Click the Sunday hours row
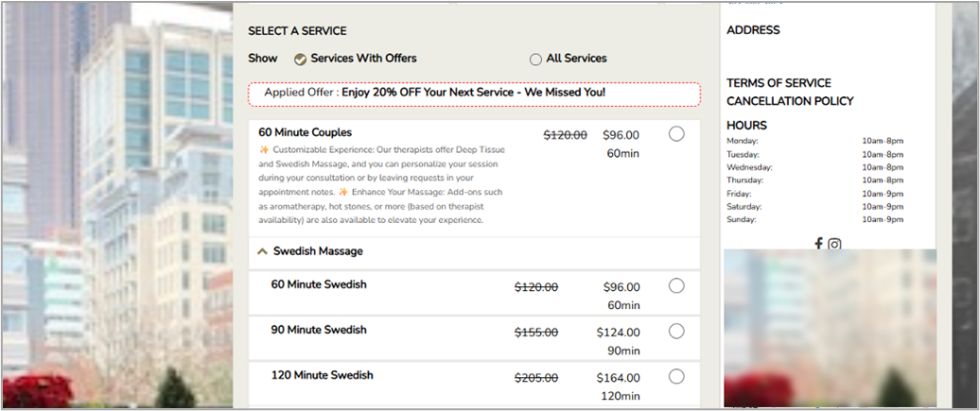980x411 pixels. tap(815, 220)
